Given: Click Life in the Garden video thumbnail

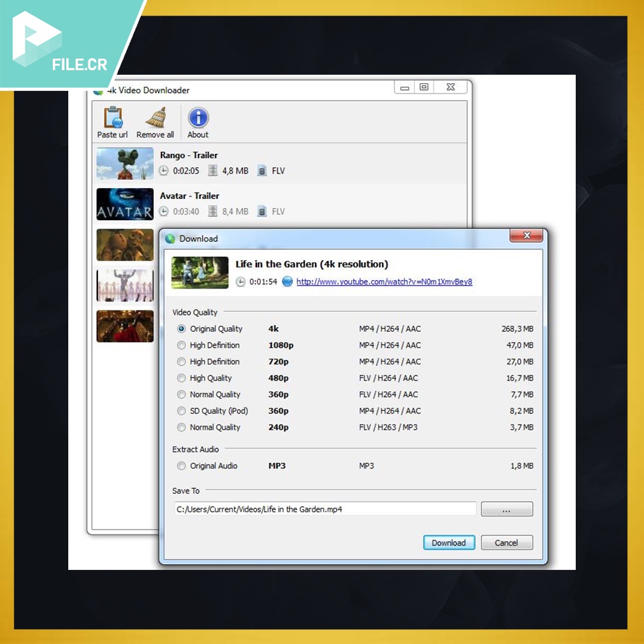Looking at the screenshot, I should (x=200, y=272).
